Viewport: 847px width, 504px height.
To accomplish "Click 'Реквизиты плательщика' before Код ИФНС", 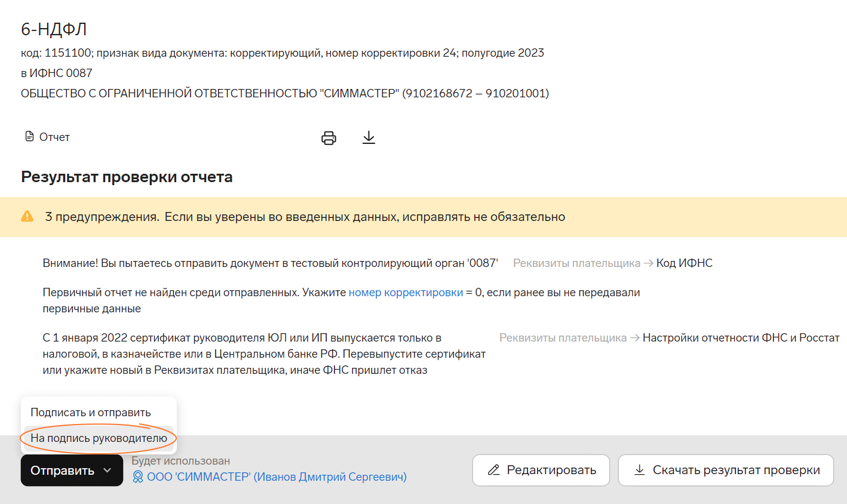I will click(x=576, y=263).
